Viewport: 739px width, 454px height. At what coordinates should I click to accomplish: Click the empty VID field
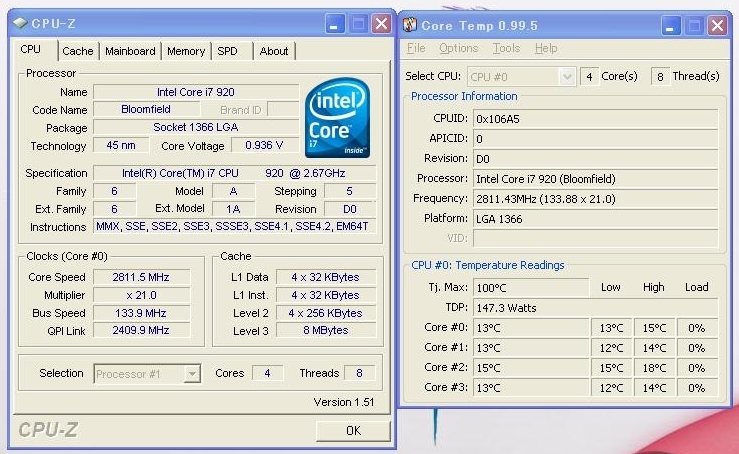(595, 239)
